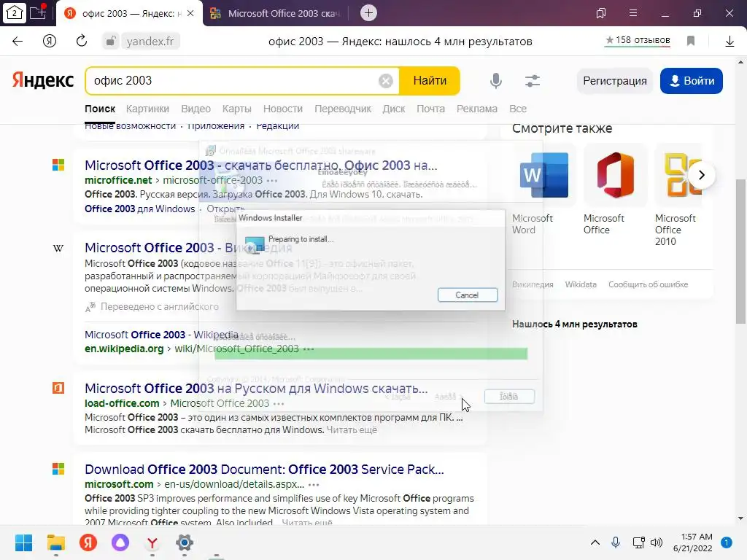The image size is (747, 560).
Task: Open Видео search tab
Action: [196, 109]
